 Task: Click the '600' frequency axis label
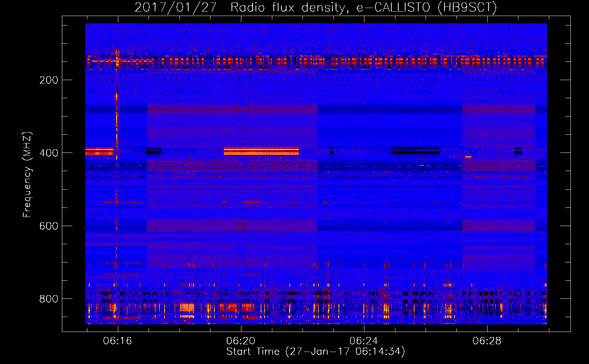pos(49,226)
